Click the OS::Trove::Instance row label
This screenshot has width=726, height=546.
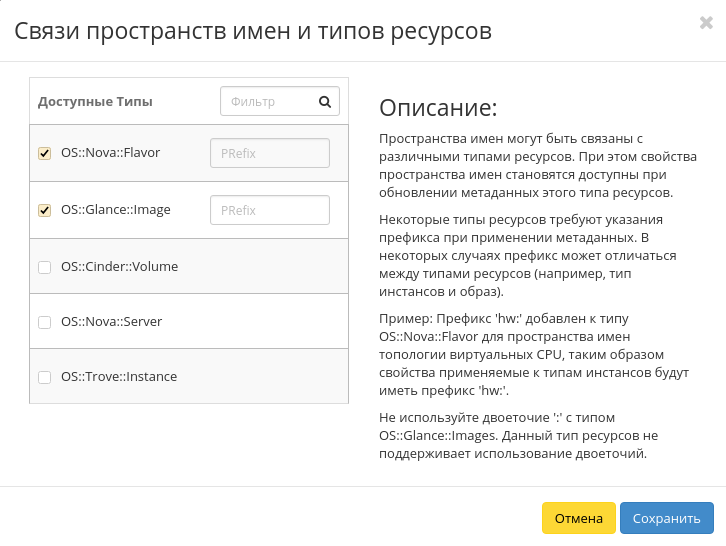click(119, 377)
